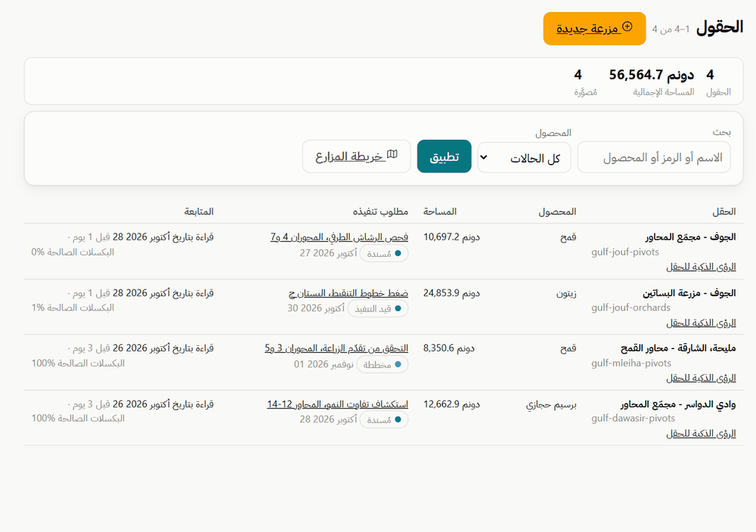The image size is (756, 532).
Task: Click the 1–4 من 4 count text
Action: [x=671, y=29]
